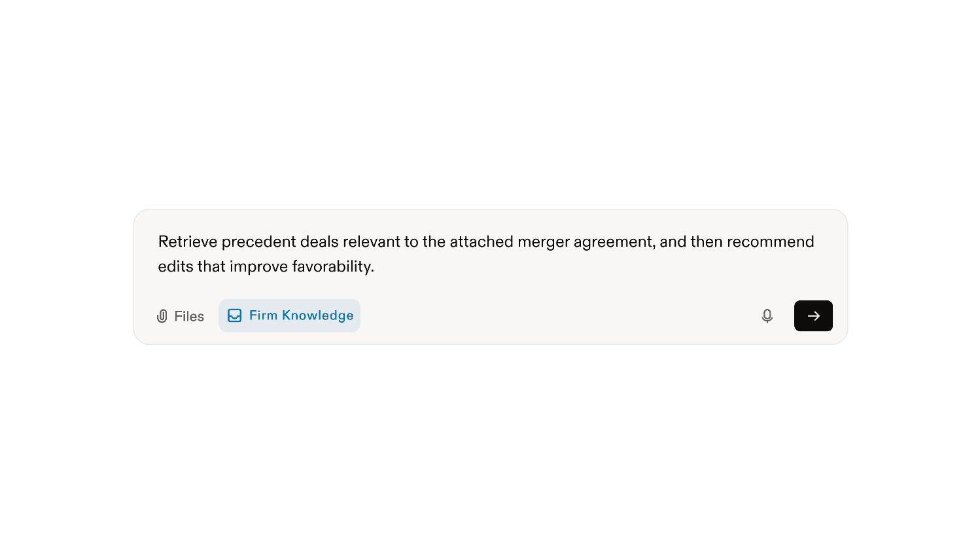Click the word "deals" in the prompt
The width and height of the screenshot is (980, 553).
coord(319,241)
